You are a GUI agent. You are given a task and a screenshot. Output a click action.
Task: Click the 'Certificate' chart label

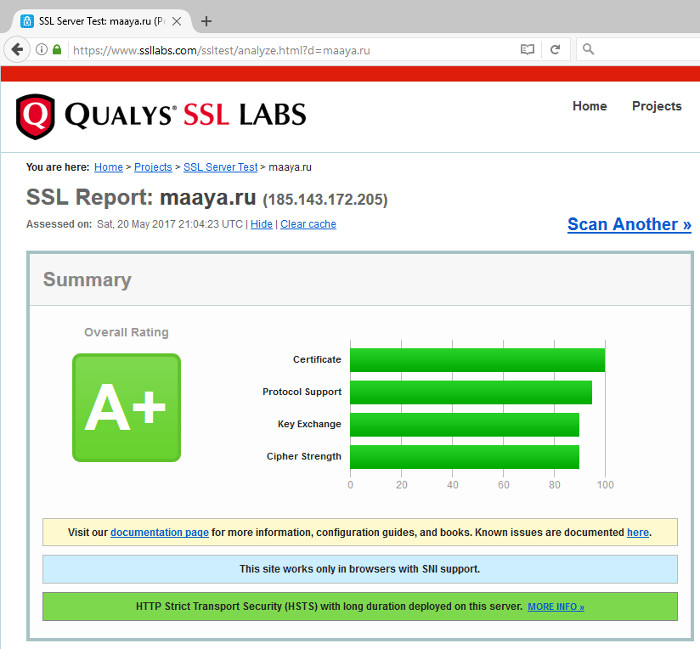tap(317, 359)
